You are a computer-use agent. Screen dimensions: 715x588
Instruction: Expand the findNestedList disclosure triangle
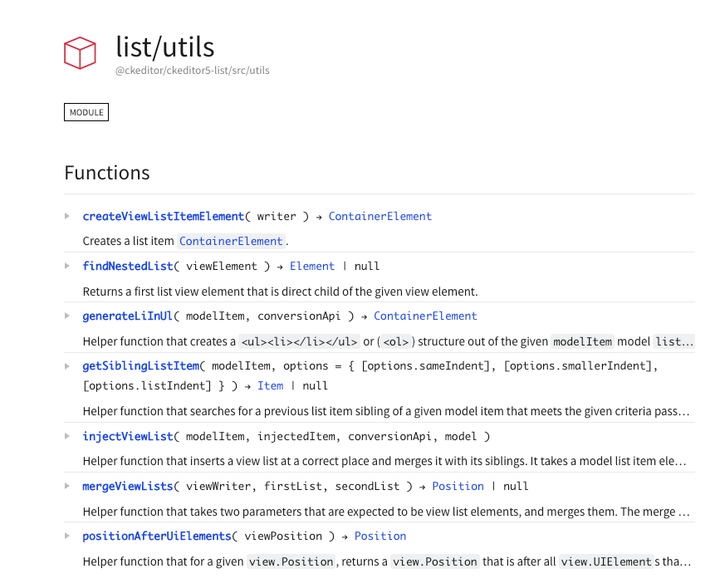pyautogui.click(x=67, y=265)
